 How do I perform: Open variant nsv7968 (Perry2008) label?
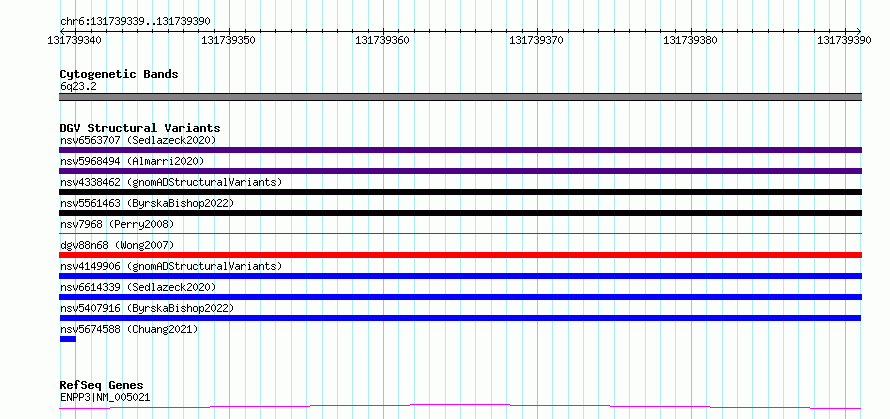point(117,224)
